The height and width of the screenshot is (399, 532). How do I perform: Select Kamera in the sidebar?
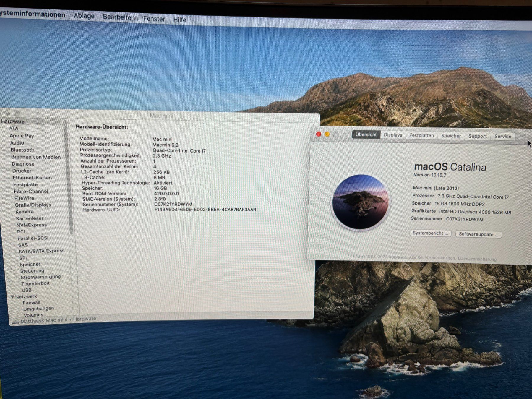pos(25,212)
